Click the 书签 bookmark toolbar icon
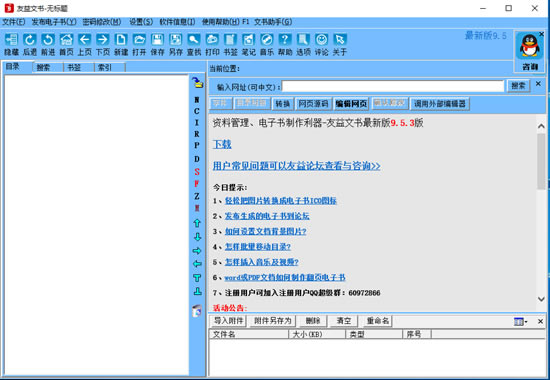This screenshot has height=380, width=550. coord(230,40)
